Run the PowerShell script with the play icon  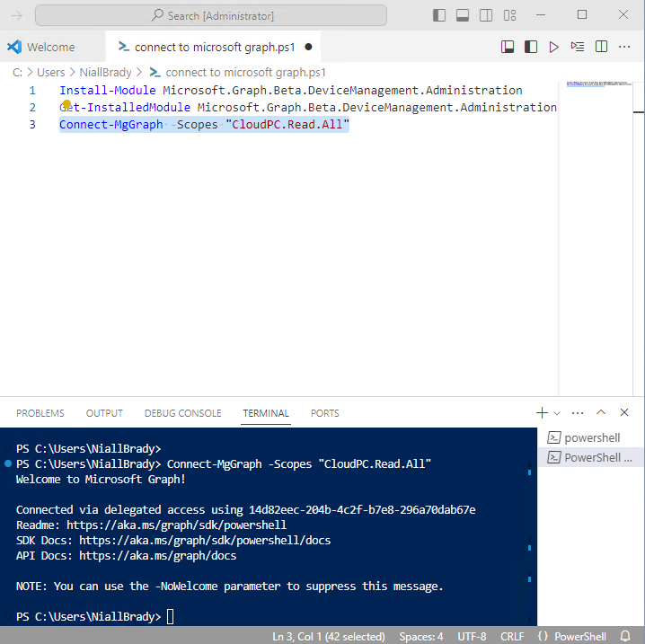pyautogui.click(x=553, y=47)
